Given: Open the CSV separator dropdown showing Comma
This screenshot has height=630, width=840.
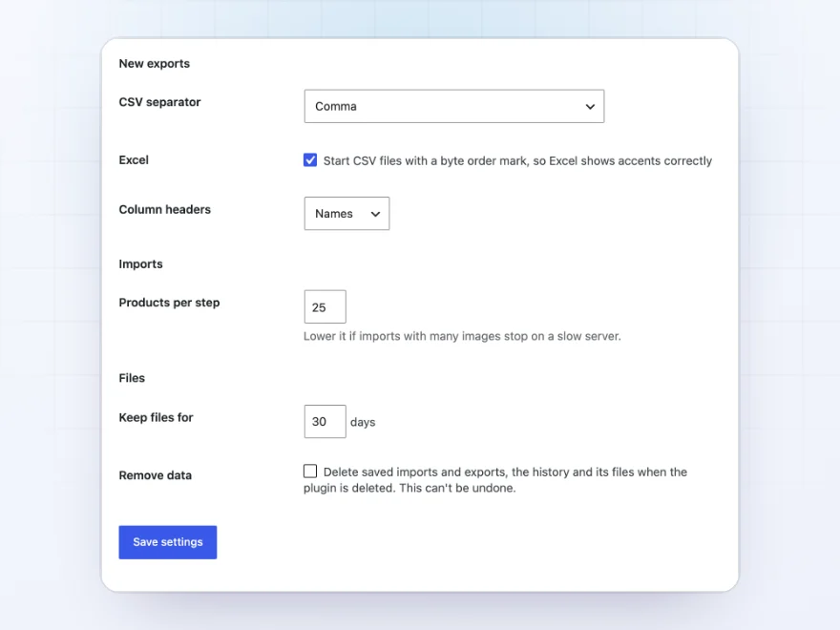Looking at the screenshot, I should pyautogui.click(x=453, y=106).
